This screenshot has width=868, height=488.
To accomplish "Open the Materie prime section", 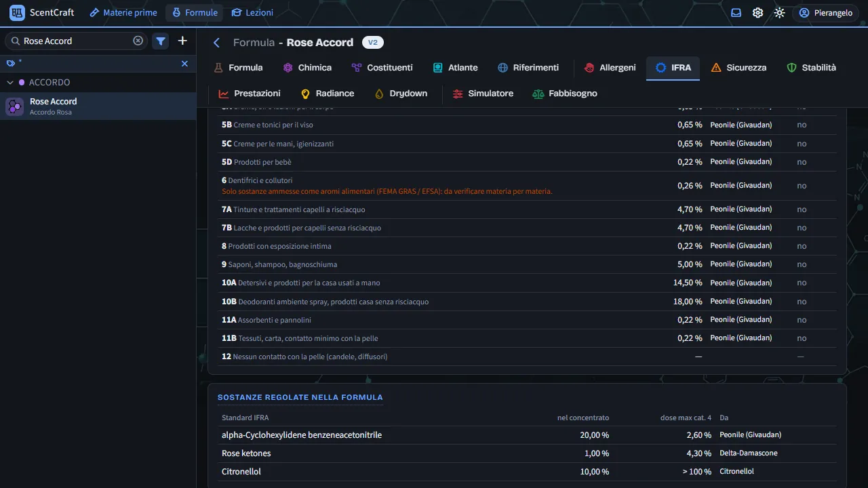I will [123, 13].
